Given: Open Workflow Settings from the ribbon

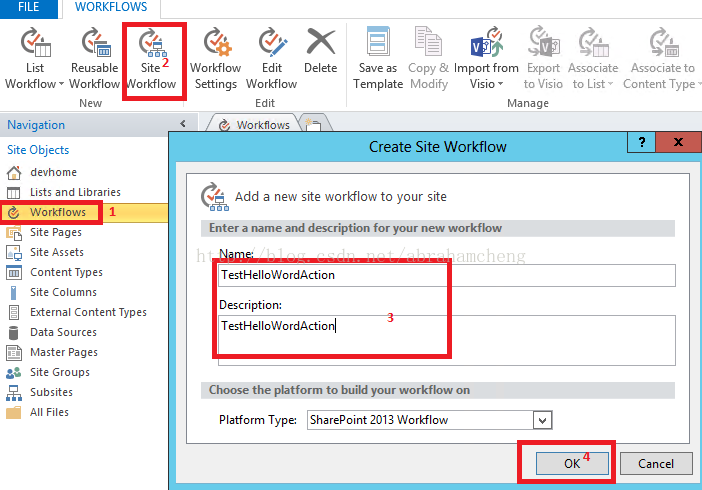Looking at the screenshot, I should tap(216, 59).
